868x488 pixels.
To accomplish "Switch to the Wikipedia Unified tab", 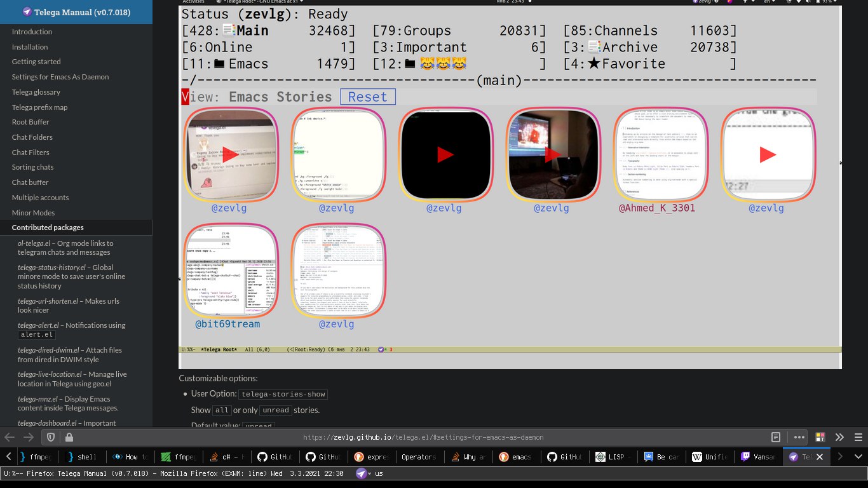I will [710, 457].
